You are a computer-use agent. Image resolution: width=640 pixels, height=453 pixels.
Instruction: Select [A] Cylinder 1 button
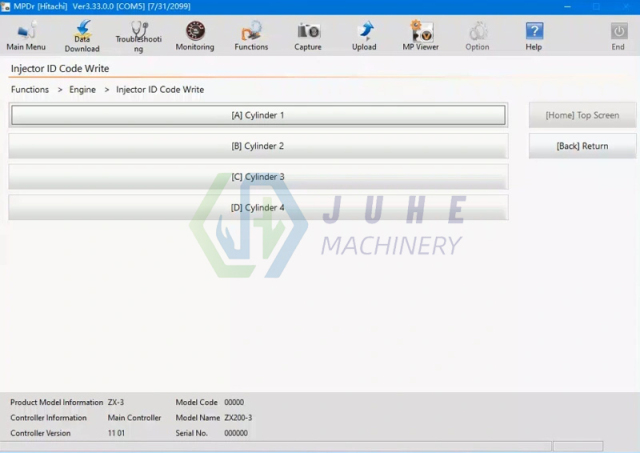[x=258, y=115]
